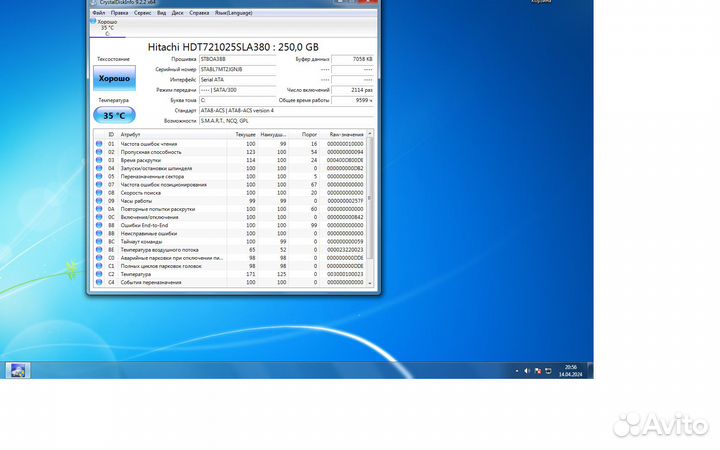
Task: Click status icon for Запуски/остановки шпинделя row
Action: point(99,168)
